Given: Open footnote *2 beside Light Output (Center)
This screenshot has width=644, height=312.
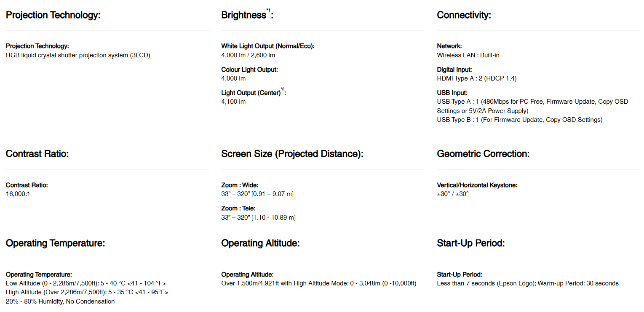Looking at the screenshot, I should pyautogui.click(x=283, y=89).
